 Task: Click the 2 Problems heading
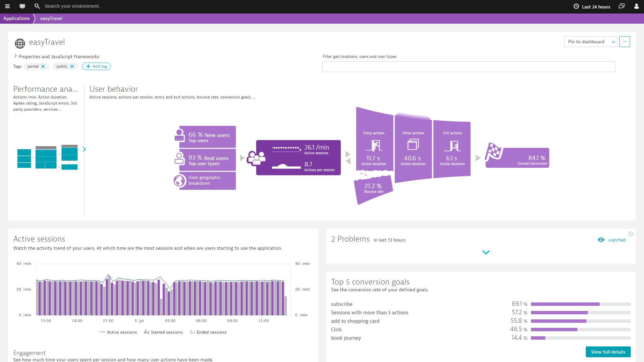click(x=350, y=239)
